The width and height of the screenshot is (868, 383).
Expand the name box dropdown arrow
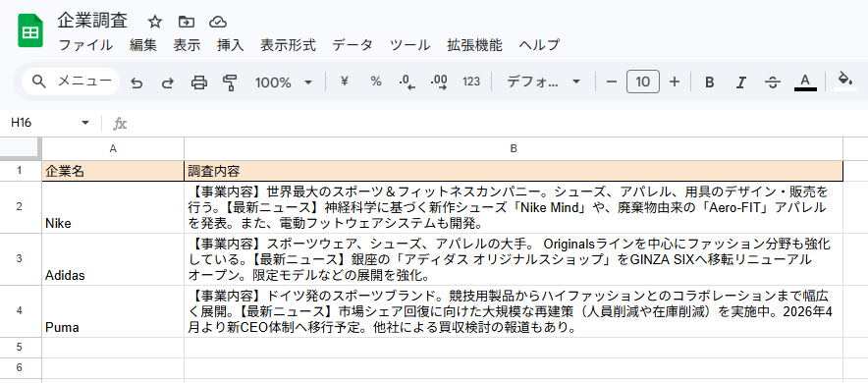point(84,123)
